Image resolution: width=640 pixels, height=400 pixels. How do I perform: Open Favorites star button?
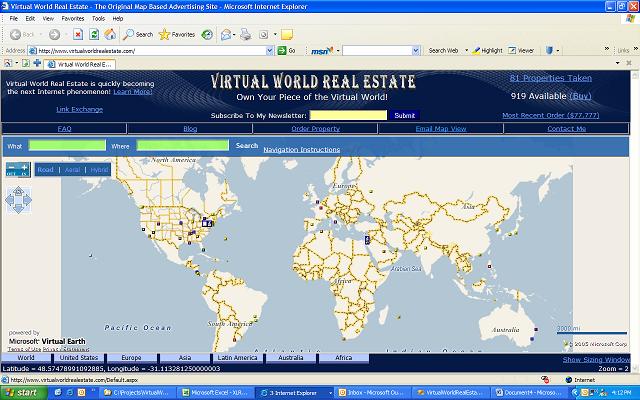pos(177,35)
